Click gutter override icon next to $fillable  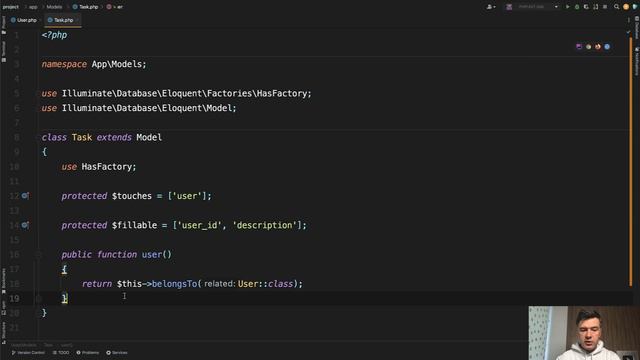click(x=25, y=225)
